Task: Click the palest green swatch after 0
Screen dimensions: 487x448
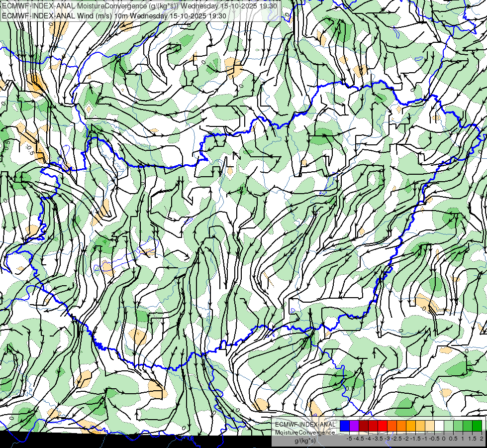Action: click(449, 426)
